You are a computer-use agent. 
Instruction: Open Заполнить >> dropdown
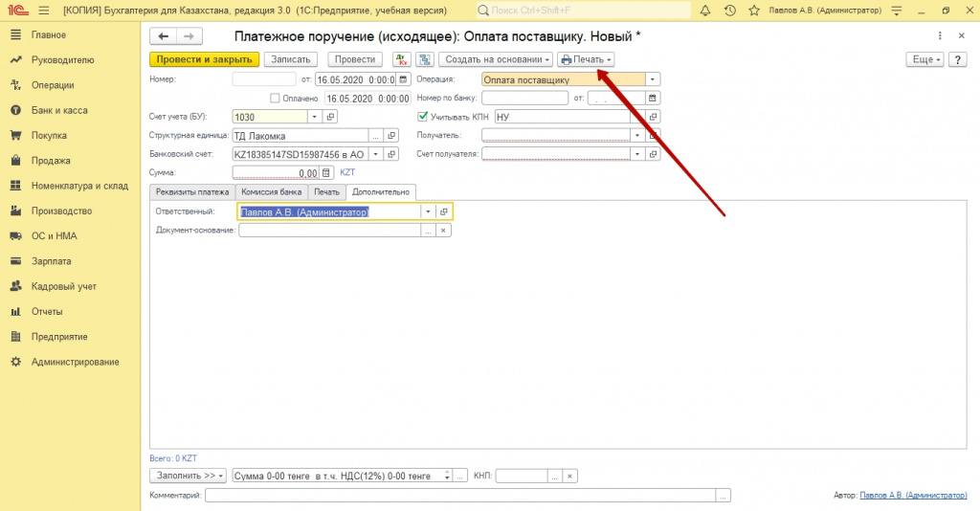point(189,476)
